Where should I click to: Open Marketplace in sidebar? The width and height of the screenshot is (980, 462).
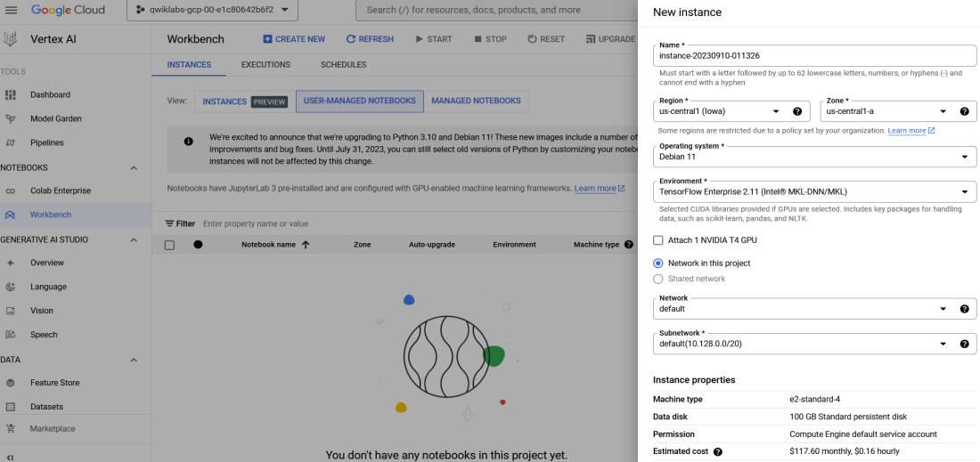(53, 429)
